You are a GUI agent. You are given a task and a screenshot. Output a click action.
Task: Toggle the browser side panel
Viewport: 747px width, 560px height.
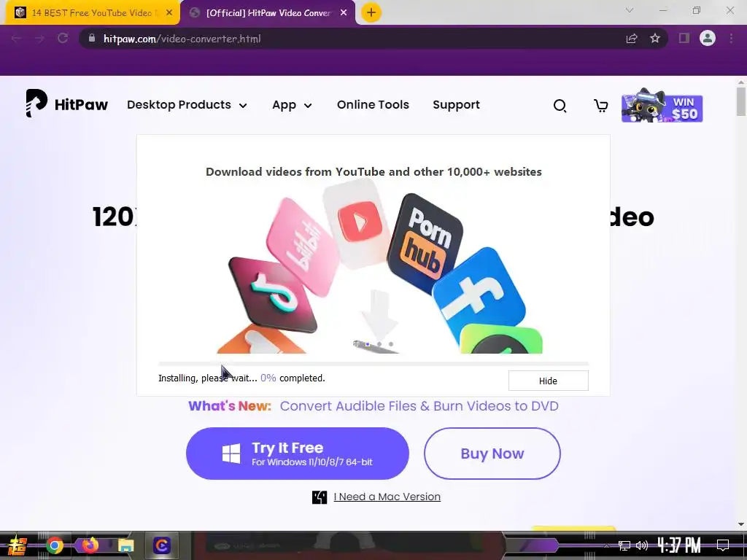(684, 38)
